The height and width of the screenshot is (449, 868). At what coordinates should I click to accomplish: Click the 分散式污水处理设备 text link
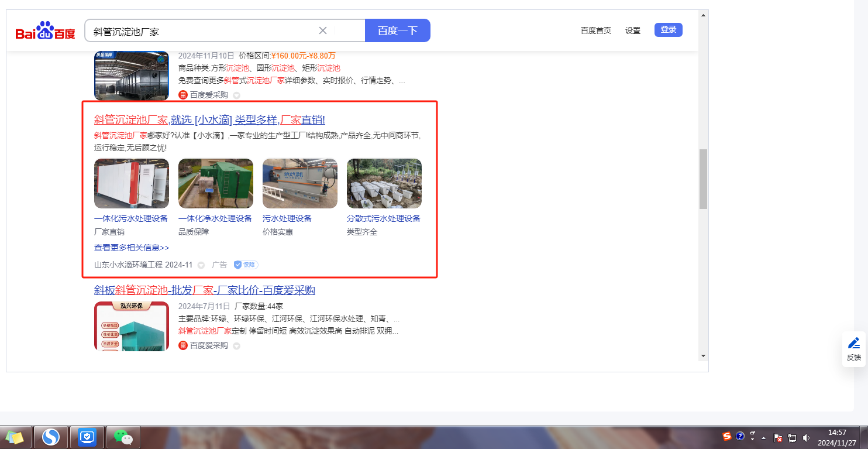pyautogui.click(x=384, y=218)
